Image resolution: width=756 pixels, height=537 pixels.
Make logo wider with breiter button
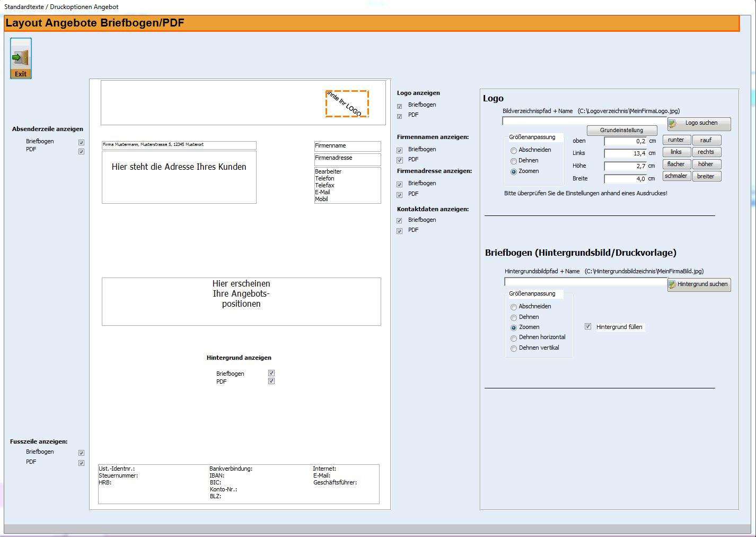[x=706, y=176]
